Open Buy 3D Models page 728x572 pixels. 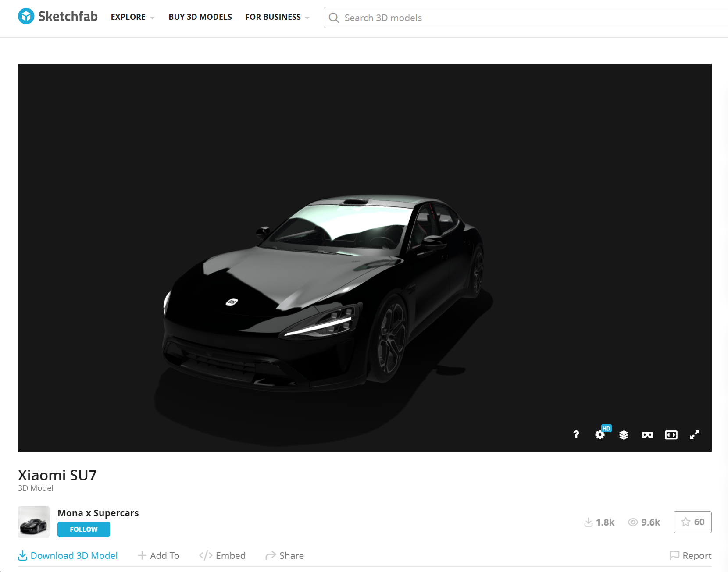click(x=200, y=17)
